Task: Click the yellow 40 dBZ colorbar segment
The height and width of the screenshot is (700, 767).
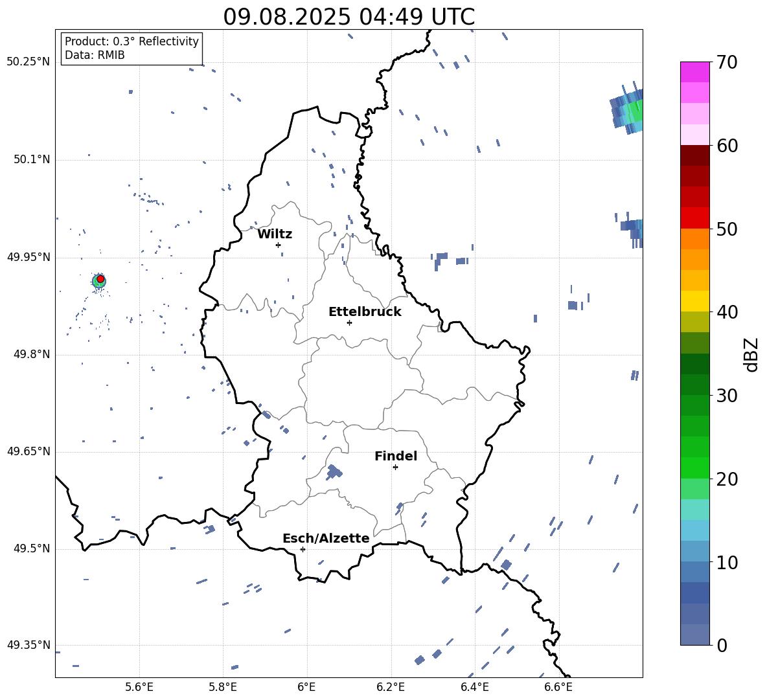Action: 694,301
